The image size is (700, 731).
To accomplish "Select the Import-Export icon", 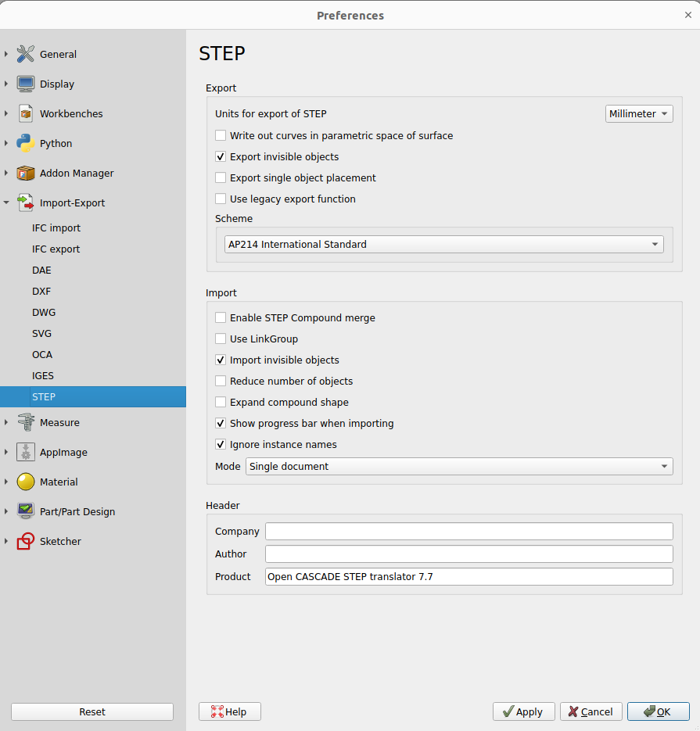I will coord(26,202).
